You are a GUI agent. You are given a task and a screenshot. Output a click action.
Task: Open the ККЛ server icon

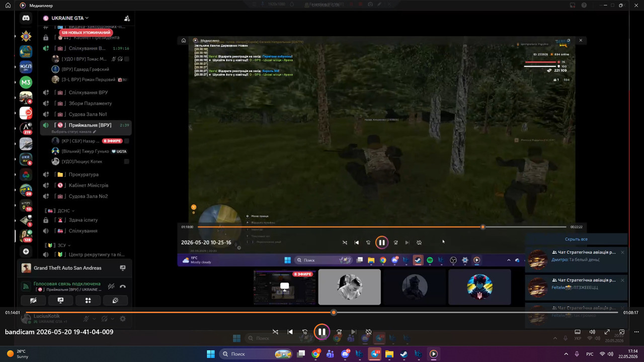(26, 67)
